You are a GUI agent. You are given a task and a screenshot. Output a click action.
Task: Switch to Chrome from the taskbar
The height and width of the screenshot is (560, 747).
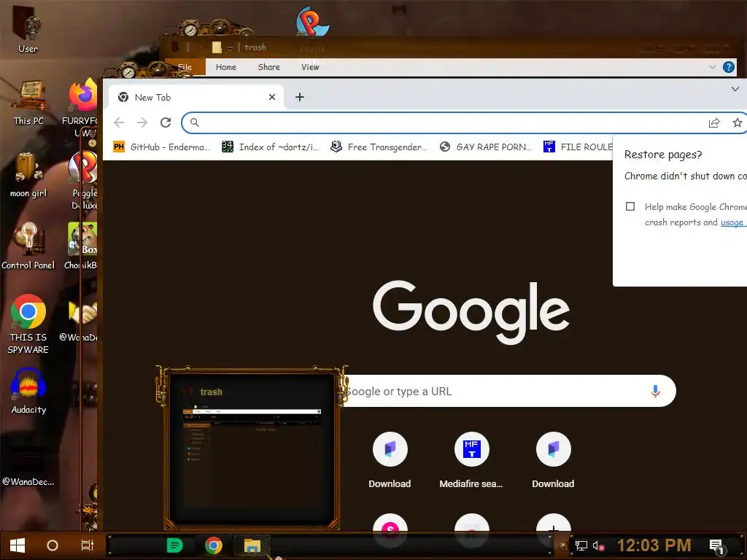214,545
